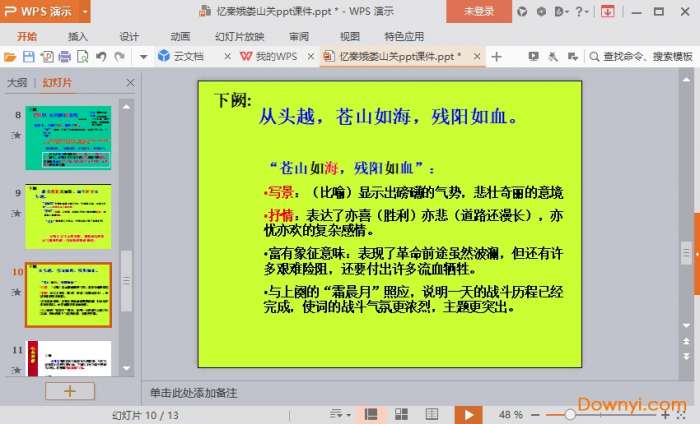
Task: Select slide 10 thumbnail
Action: 68,295
